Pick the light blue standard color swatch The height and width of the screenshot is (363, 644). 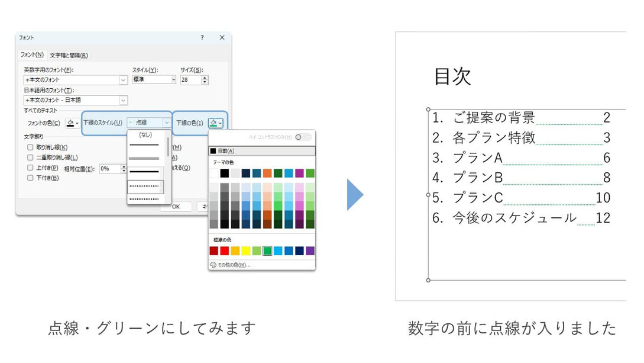pyautogui.click(x=277, y=250)
